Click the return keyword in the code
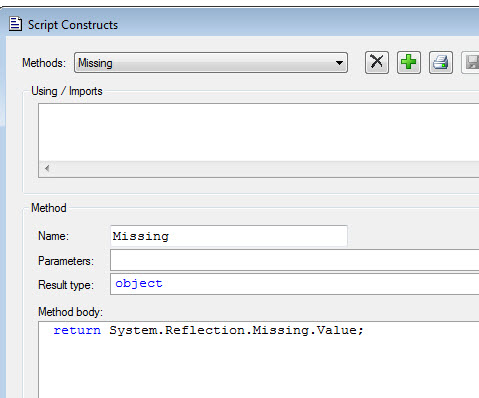This screenshot has width=479, height=398. (77, 330)
